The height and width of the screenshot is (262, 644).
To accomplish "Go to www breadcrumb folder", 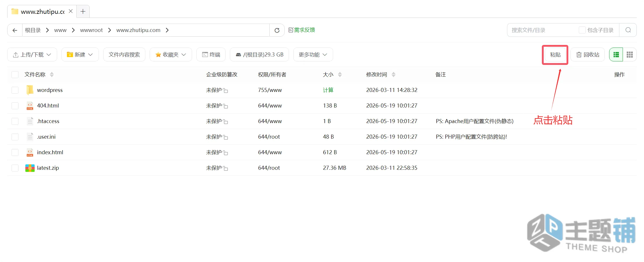I will click(x=60, y=30).
